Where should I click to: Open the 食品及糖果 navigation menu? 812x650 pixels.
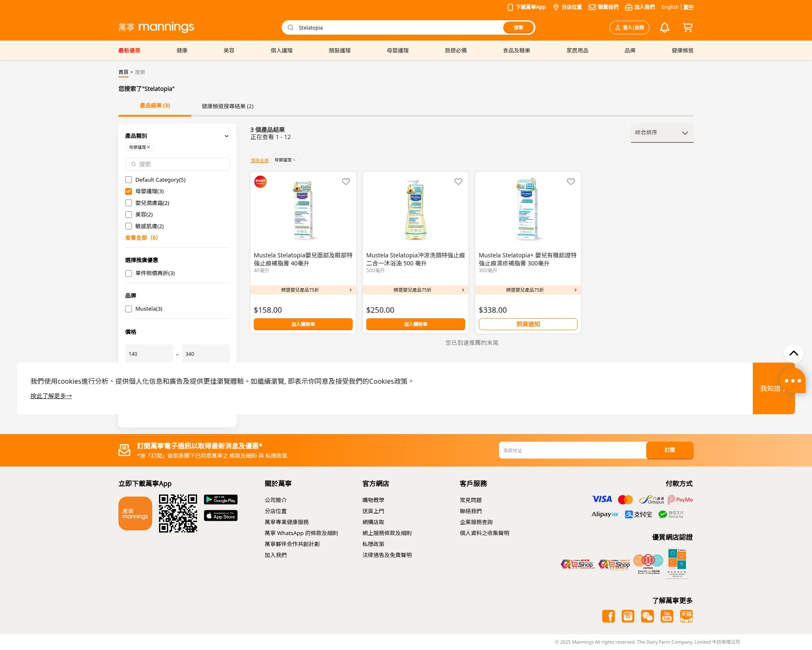[x=516, y=50]
